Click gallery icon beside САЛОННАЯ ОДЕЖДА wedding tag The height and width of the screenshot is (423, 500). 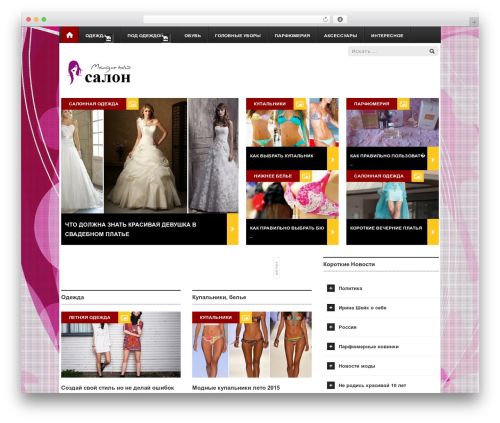(132, 104)
